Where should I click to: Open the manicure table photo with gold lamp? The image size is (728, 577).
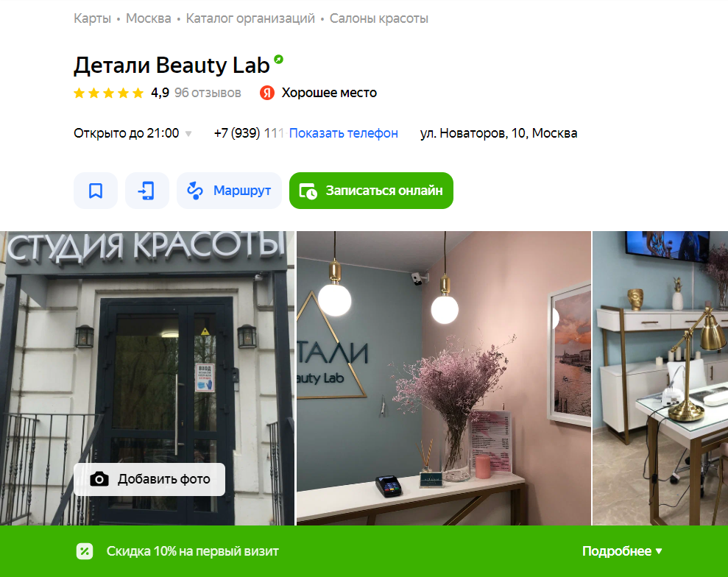coord(660,378)
